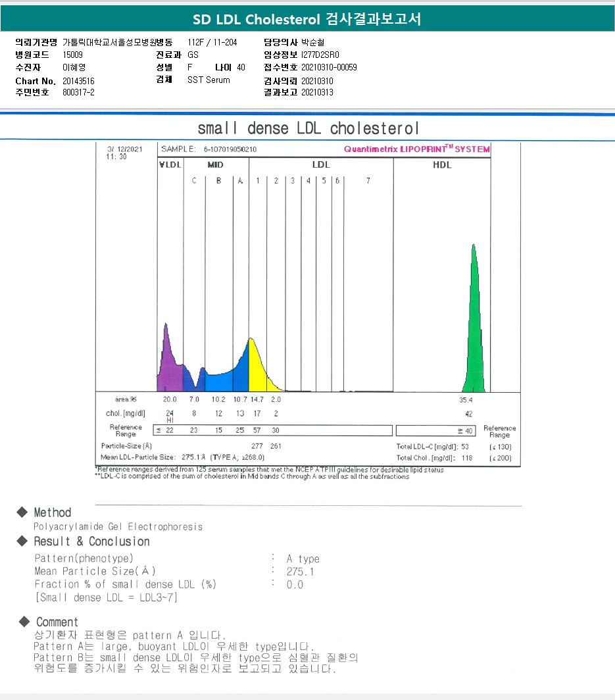The image size is (615, 700).
Task: Click the 'chol. [mg/dl]' row label
Action: [126, 413]
